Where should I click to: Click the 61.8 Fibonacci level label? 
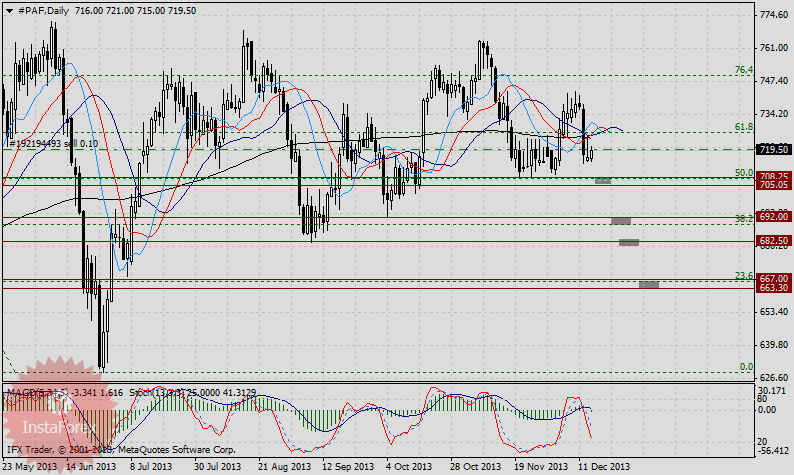pos(743,128)
